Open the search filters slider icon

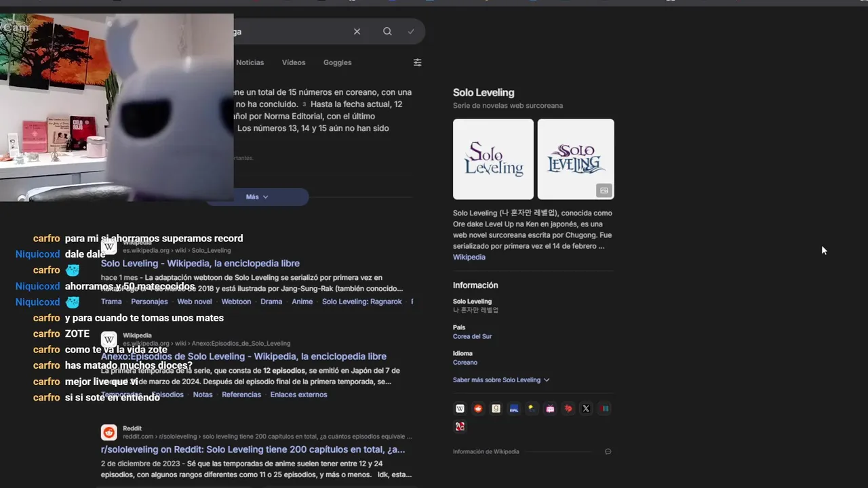click(x=418, y=62)
